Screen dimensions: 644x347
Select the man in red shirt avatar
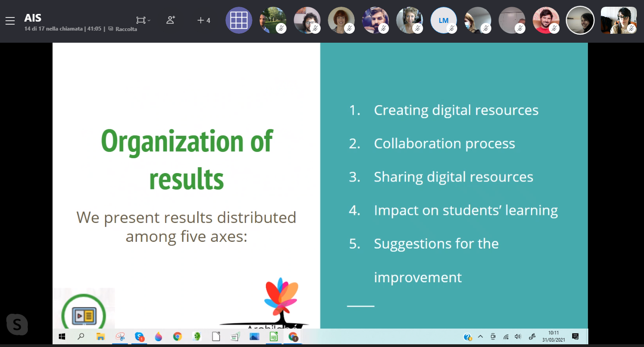coord(546,20)
